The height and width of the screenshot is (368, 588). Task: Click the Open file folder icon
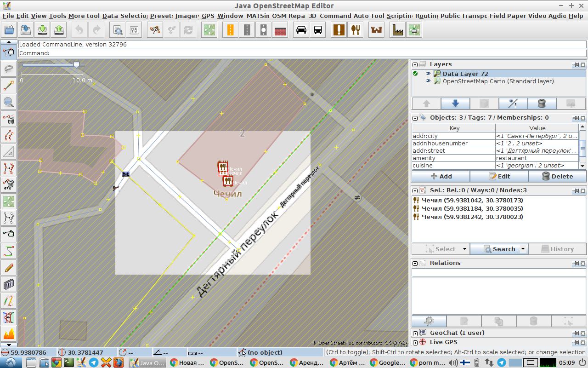(x=9, y=30)
